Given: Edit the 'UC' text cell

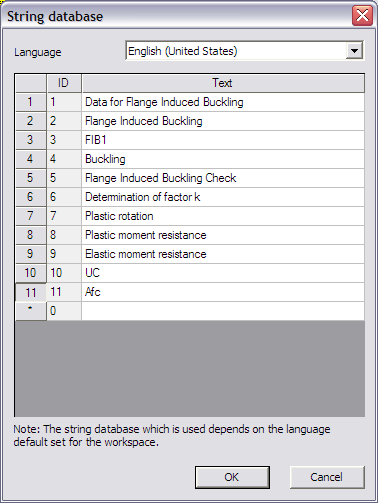Looking at the screenshot, I should tap(223, 273).
